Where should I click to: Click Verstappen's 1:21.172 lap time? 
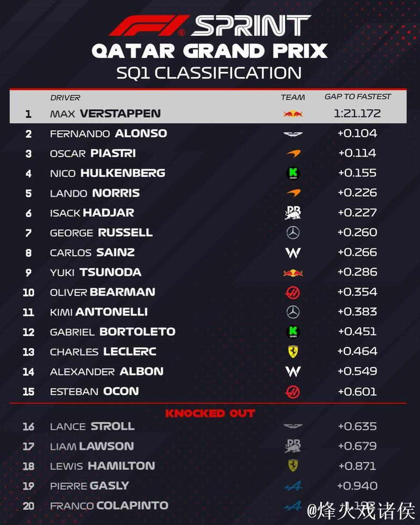pyautogui.click(x=358, y=113)
